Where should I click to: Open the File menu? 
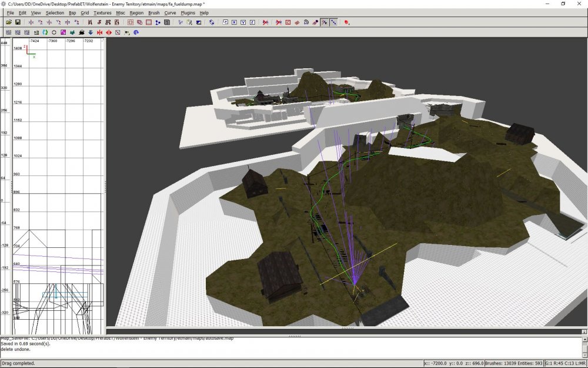point(10,13)
